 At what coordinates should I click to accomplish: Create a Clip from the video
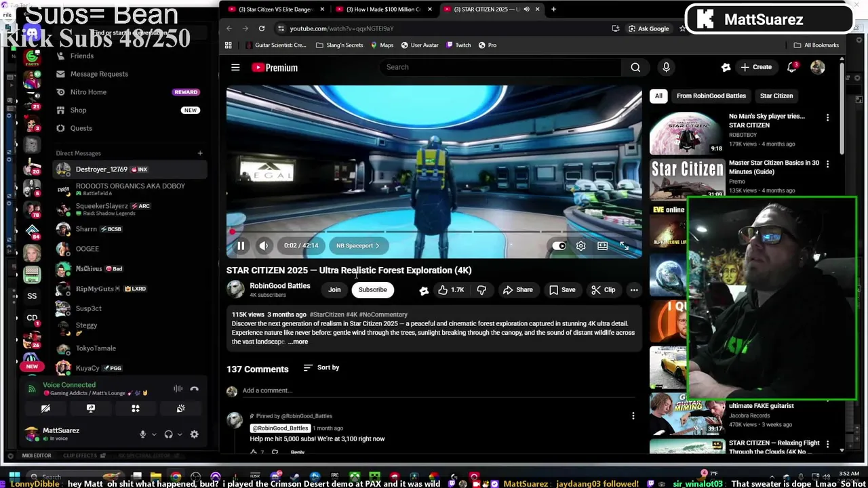pyautogui.click(x=603, y=289)
